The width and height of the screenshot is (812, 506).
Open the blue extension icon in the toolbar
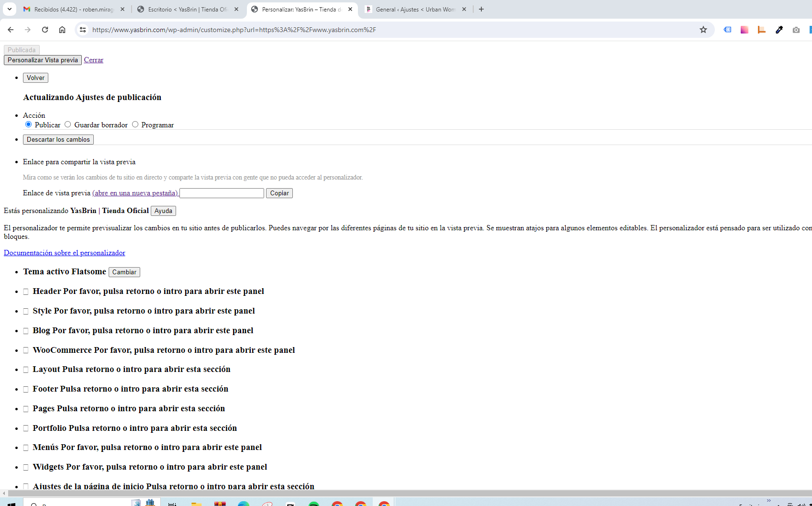click(727, 30)
